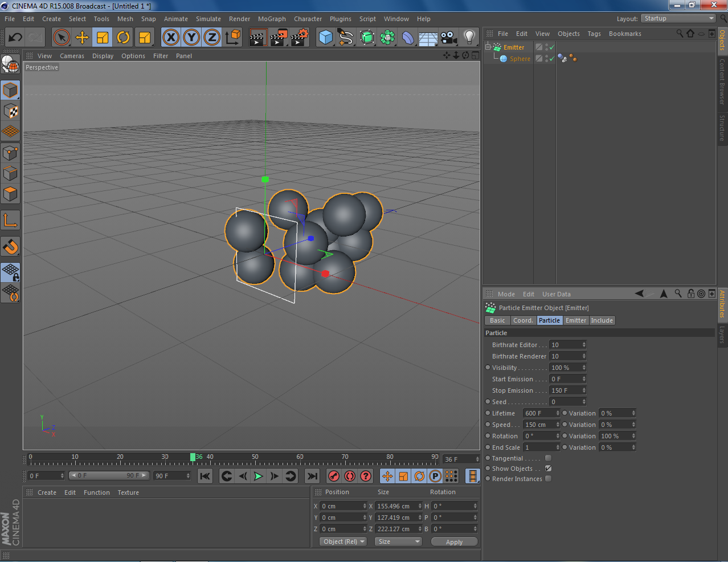Click the Birthrate Editor stepper arrows

tap(584, 345)
